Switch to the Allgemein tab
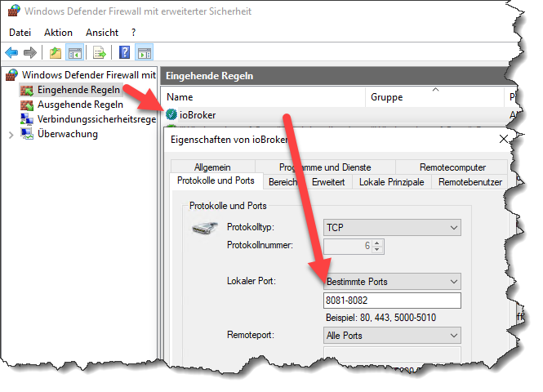 tap(212, 167)
